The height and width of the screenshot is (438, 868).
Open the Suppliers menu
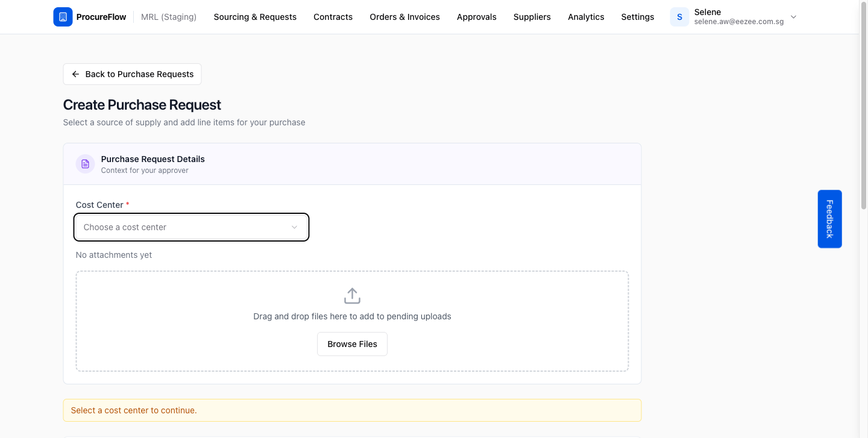coord(532,17)
